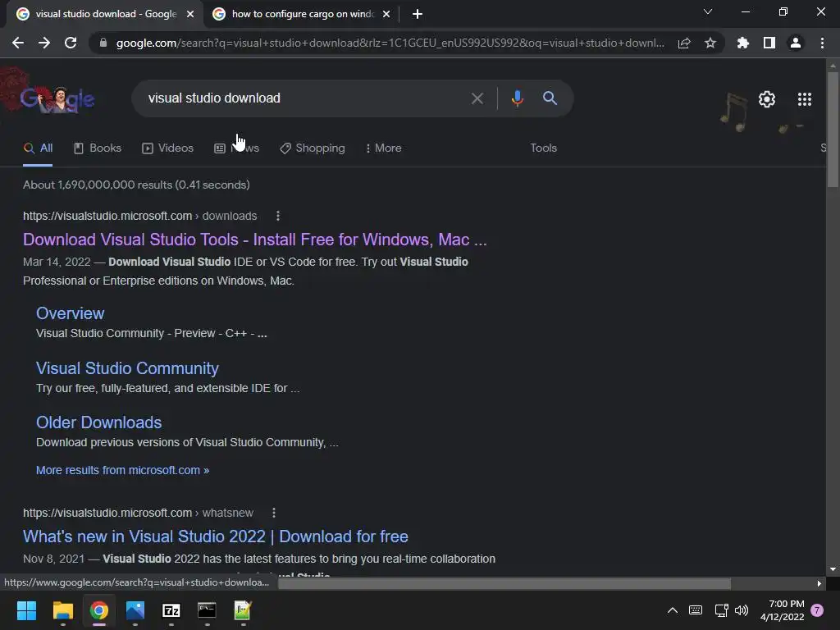Submit the search with the magnifier icon
This screenshot has width=840, height=630.
[550, 98]
